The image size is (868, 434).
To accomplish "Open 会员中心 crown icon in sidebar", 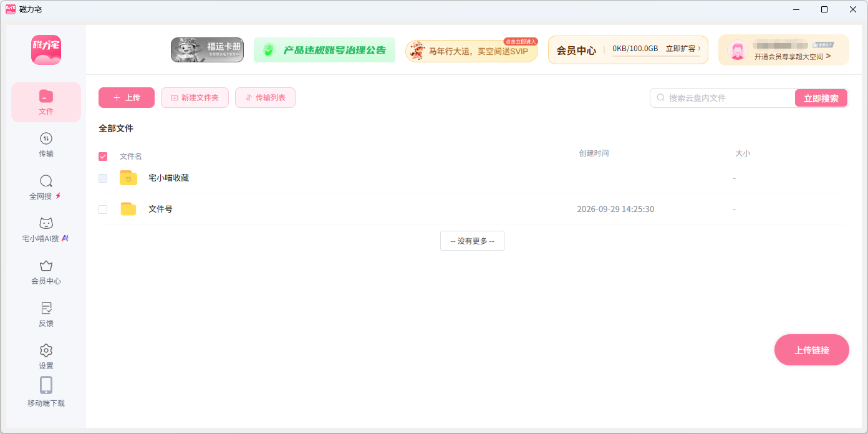I will click(x=46, y=266).
